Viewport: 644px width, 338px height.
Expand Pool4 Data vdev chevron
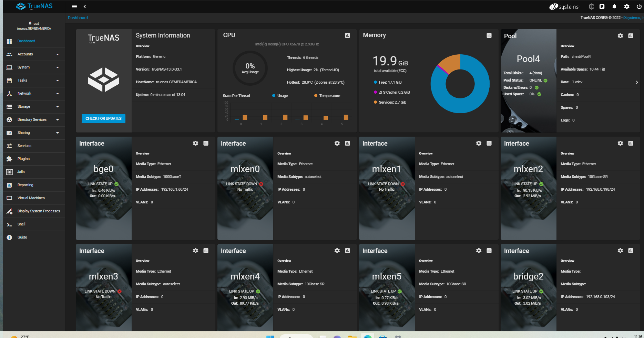coord(637,82)
